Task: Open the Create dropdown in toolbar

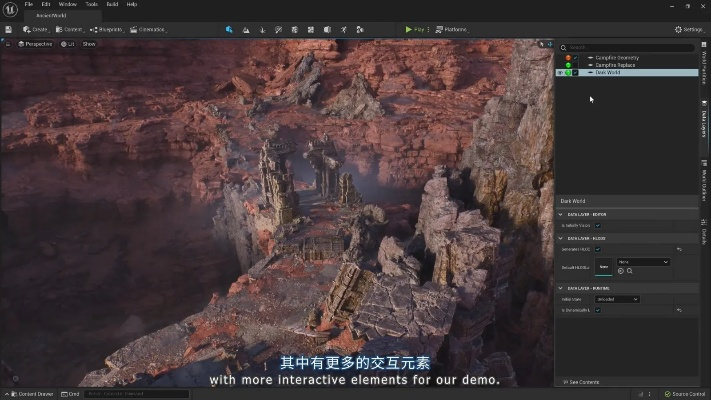Action: tap(36, 29)
